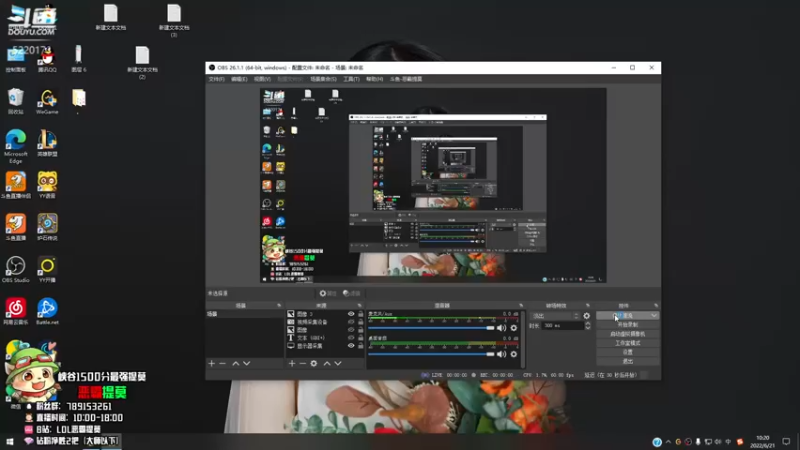Open 英雄联盟 desktop shortcut
The image size is (800, 450).
click(x=47, y=143)
